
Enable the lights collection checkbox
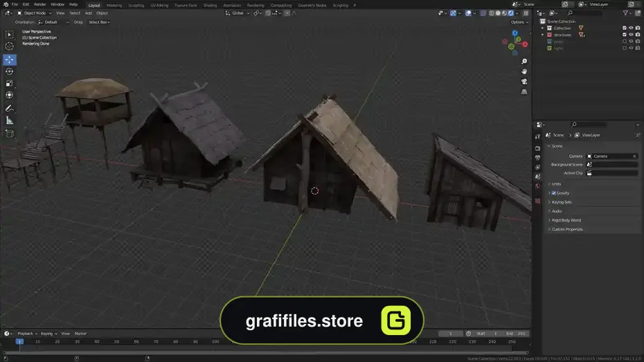pyautogui.click(x=625, y=48)
